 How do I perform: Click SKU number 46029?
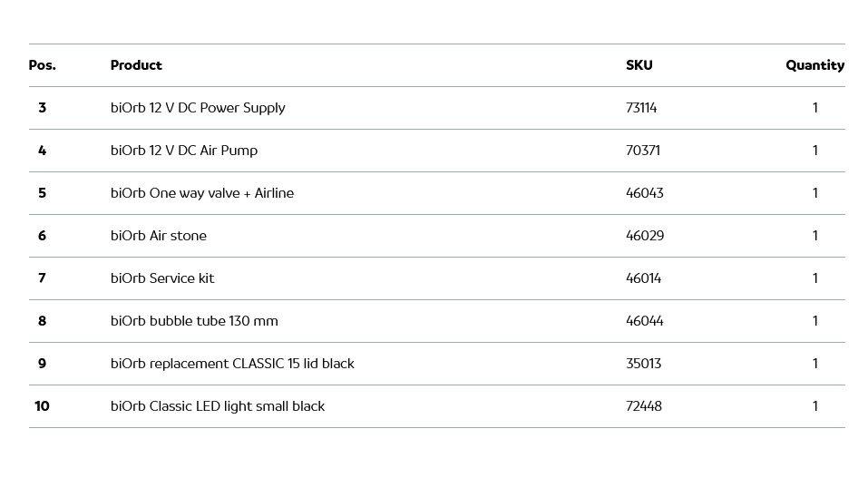(645, 236)
